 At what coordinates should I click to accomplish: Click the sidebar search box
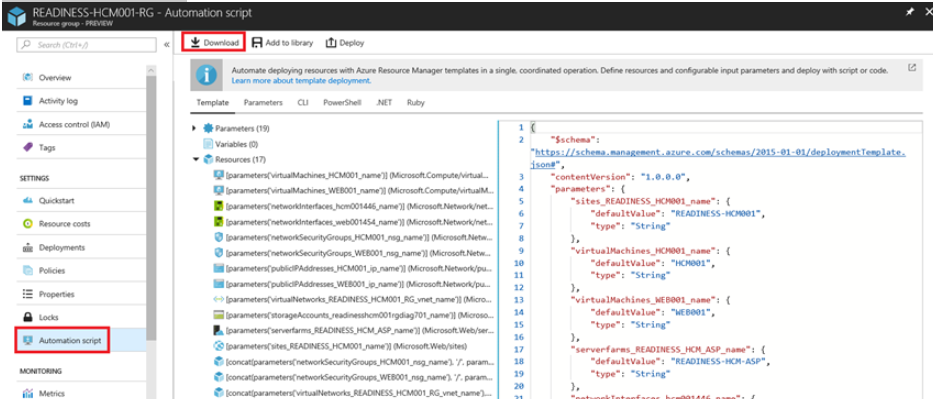[x=87, y=45]
